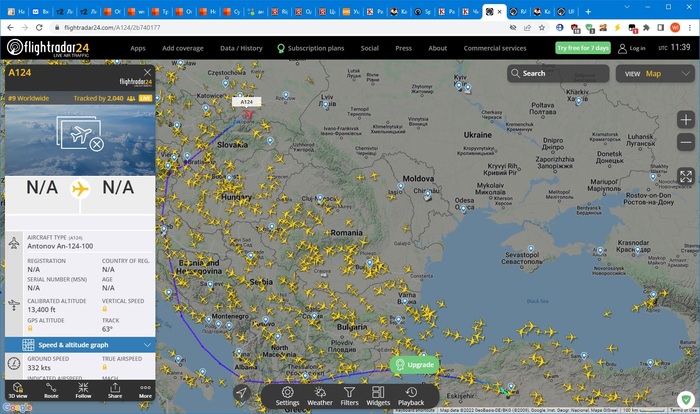
Task: Click the Flightradar24 logo
Action: point(48,48)
